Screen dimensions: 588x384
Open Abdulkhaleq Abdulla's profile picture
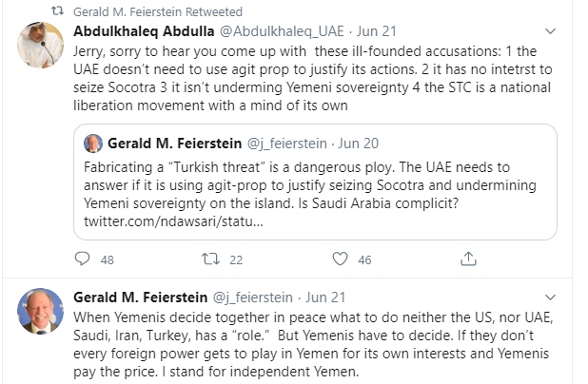coord(40,45)
